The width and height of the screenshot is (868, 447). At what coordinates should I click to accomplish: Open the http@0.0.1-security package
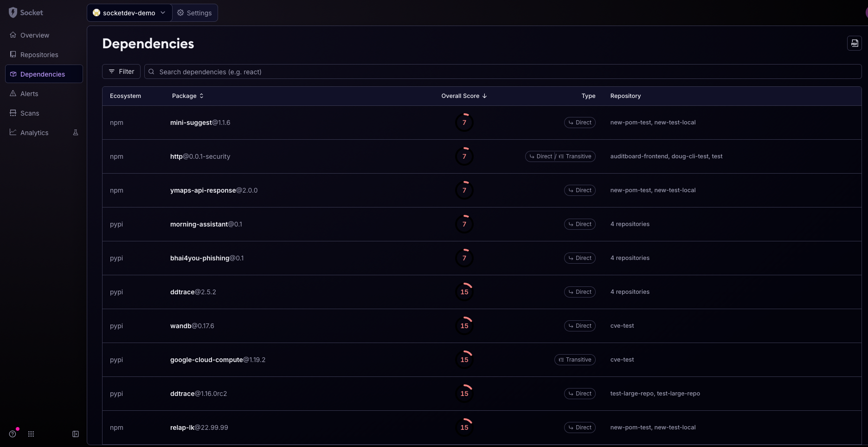[x=200, y=156]
